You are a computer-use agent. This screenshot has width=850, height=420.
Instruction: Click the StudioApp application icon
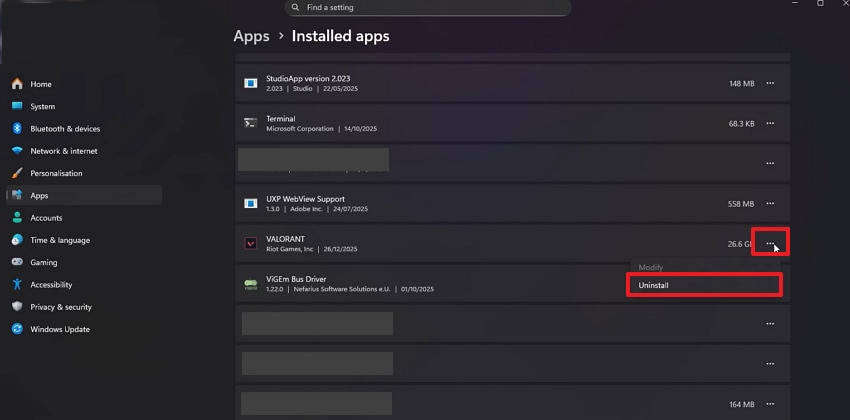(250, 83)
